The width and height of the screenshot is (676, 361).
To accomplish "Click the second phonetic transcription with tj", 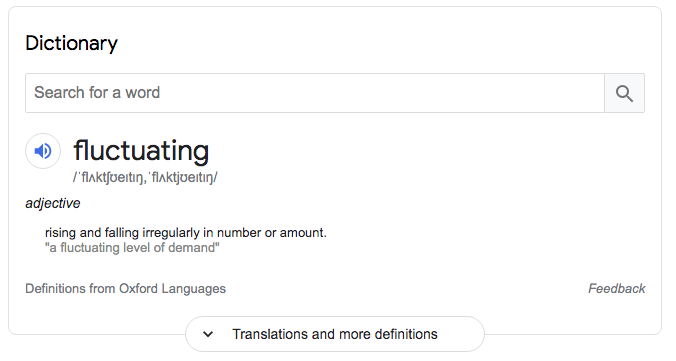I will [x=182, y=177].
